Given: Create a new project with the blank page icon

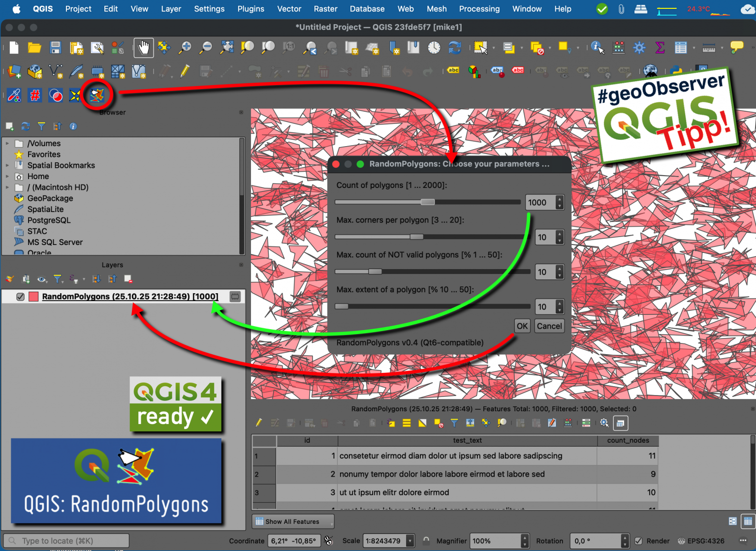Looking at the screenshot, I should click(13, 48).
